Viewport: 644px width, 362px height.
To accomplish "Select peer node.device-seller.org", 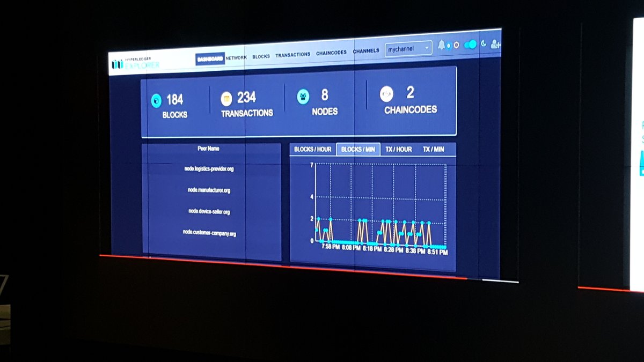I will coord(209,212).
